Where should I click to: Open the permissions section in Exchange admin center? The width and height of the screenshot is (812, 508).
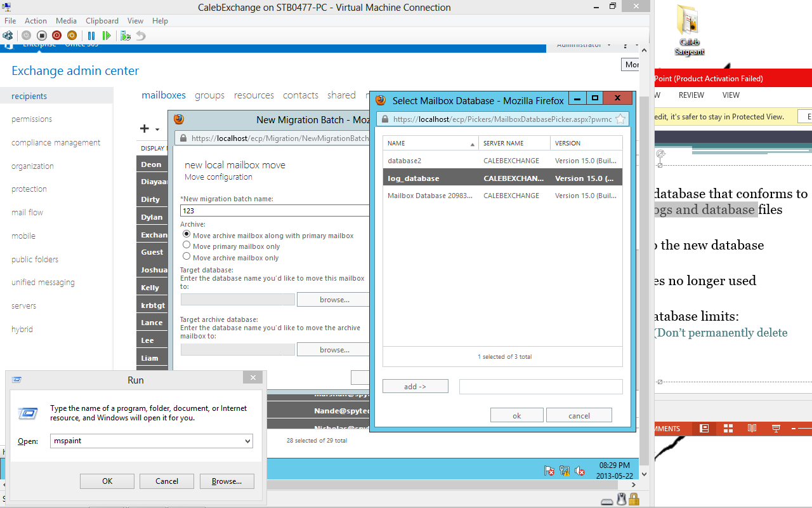pyautogui.click(x=32, y=119)
